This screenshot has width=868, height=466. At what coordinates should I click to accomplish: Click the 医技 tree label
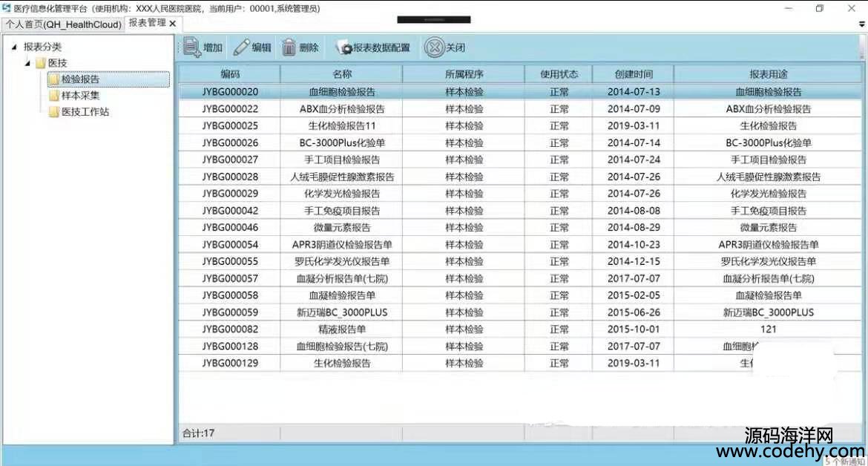coord(57,63)
